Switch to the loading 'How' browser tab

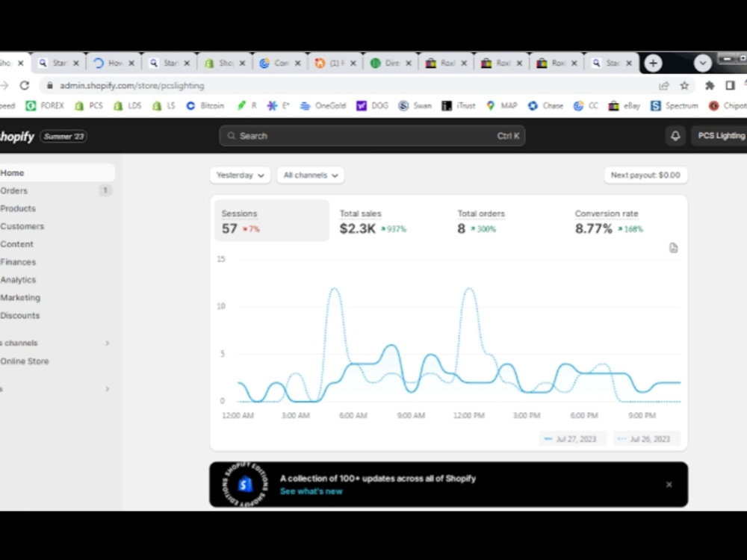point(113,63)
